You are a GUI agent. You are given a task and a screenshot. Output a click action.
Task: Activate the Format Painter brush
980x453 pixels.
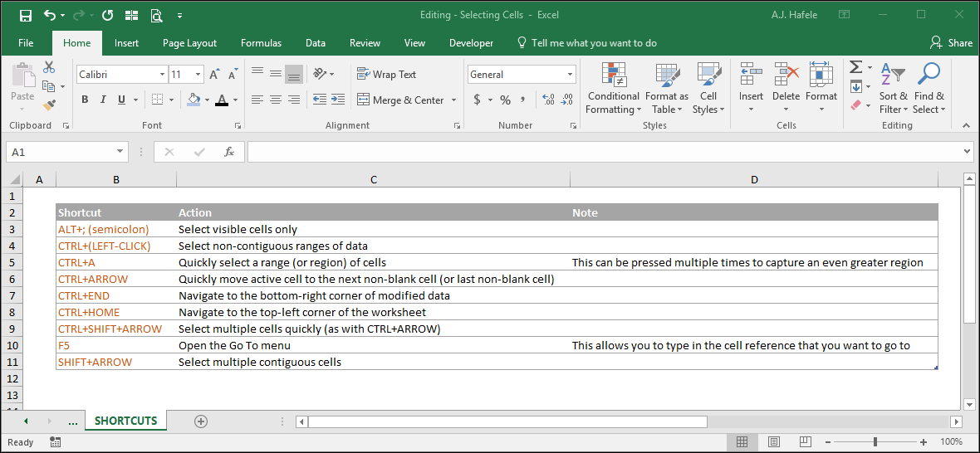[x=49, y=105]
